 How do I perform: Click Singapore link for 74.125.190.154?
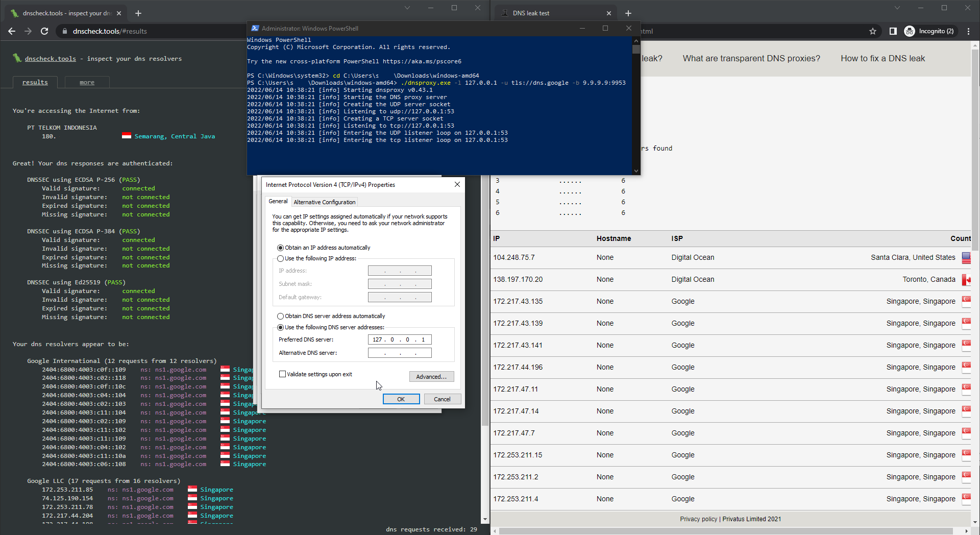coord(216,498)
